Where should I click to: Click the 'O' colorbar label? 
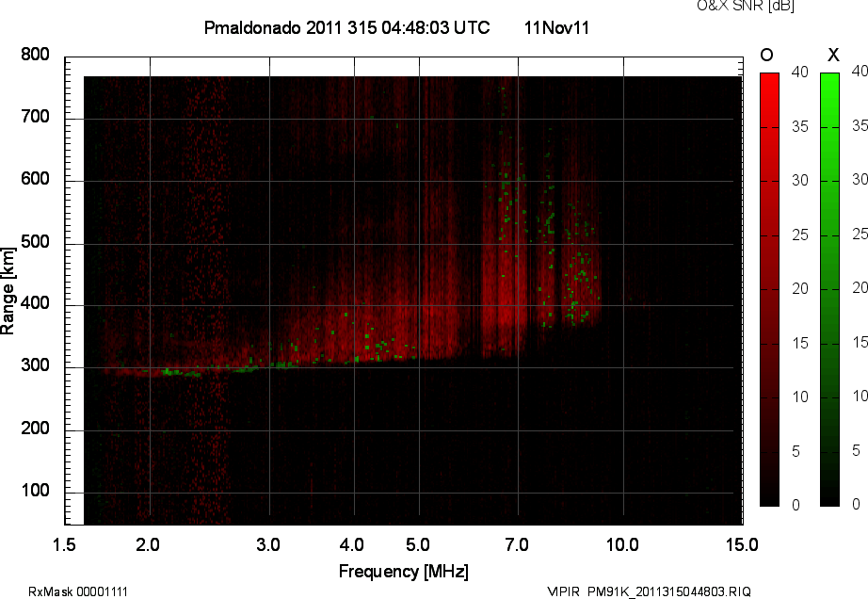(x=766, y=55)
